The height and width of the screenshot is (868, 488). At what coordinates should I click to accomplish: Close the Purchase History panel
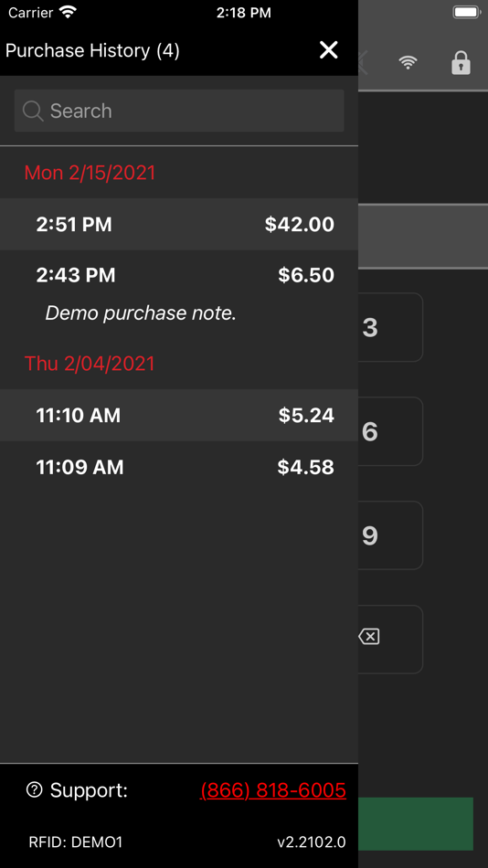coord(328,50)
